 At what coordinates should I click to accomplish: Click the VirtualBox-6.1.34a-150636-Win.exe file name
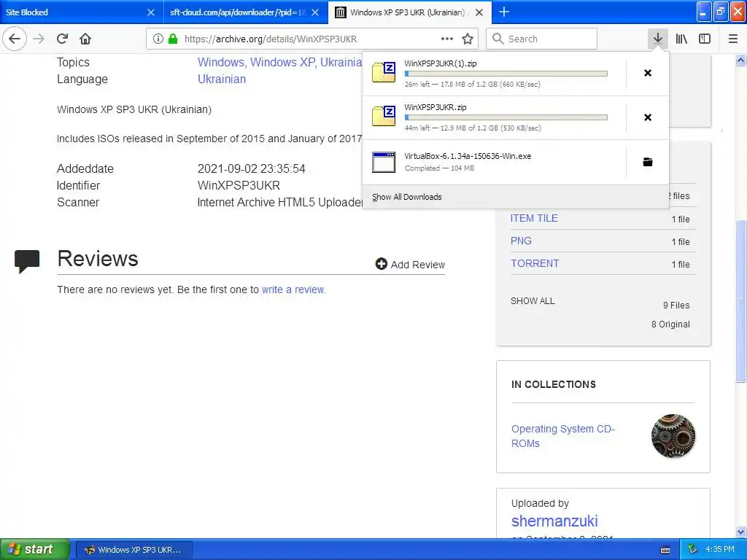pos(468,156)
